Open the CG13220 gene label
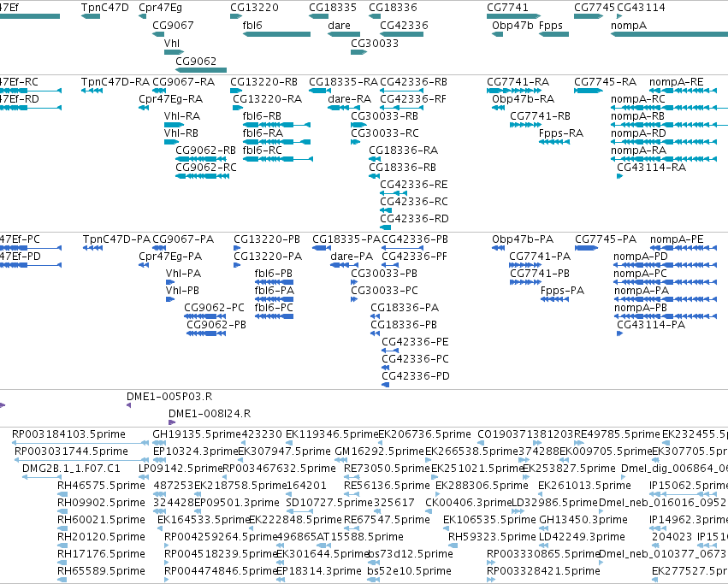 coord(254,8)
